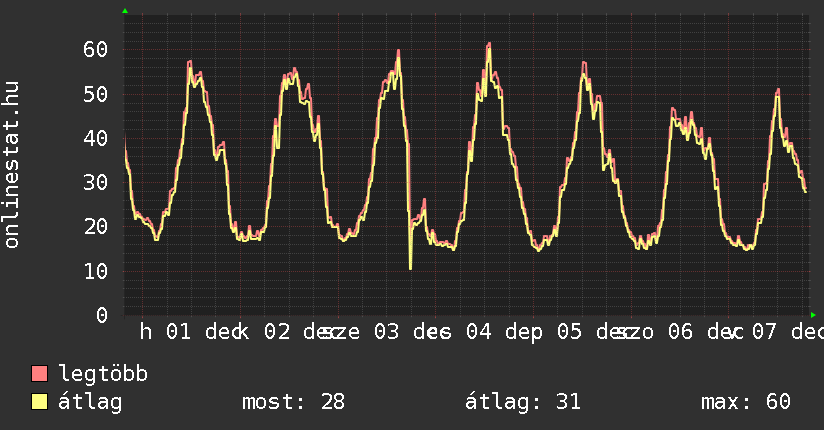Click the onlinestat.hu vertical axis title

(12, 165)
